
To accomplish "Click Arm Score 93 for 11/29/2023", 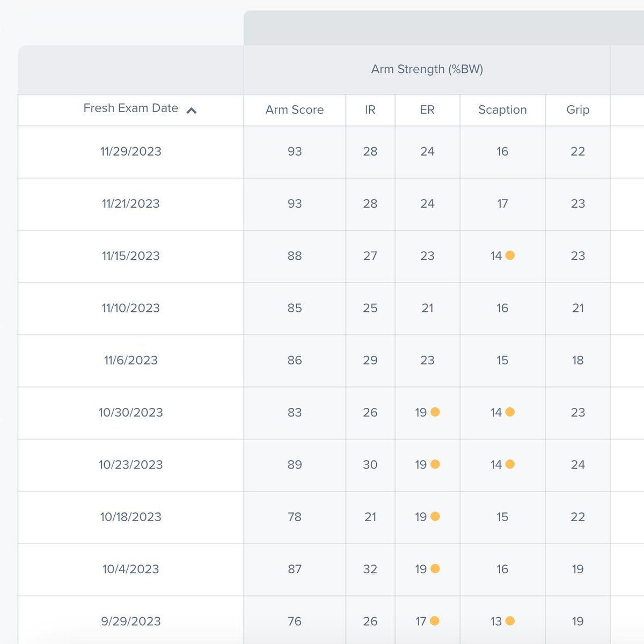I will 295,152.
